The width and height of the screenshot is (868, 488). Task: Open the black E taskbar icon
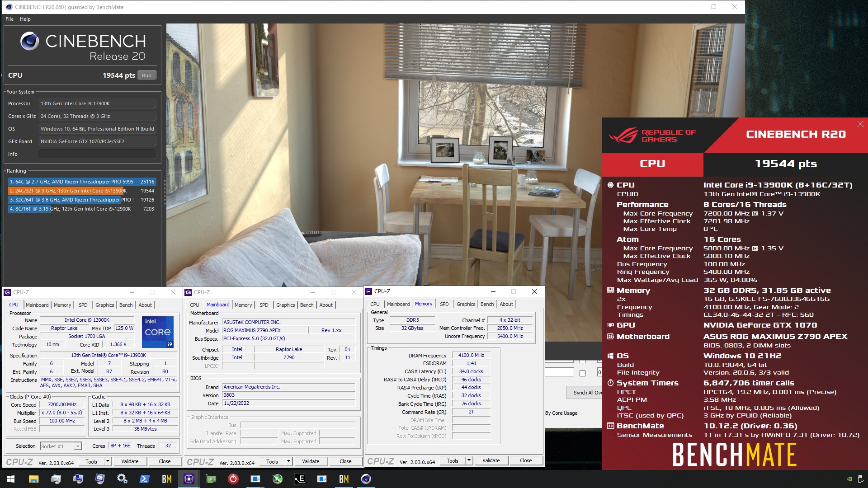(299, 479)
